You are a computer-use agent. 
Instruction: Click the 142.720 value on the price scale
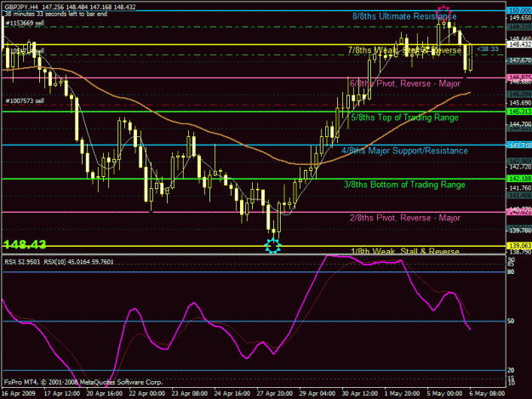point(520,167)
